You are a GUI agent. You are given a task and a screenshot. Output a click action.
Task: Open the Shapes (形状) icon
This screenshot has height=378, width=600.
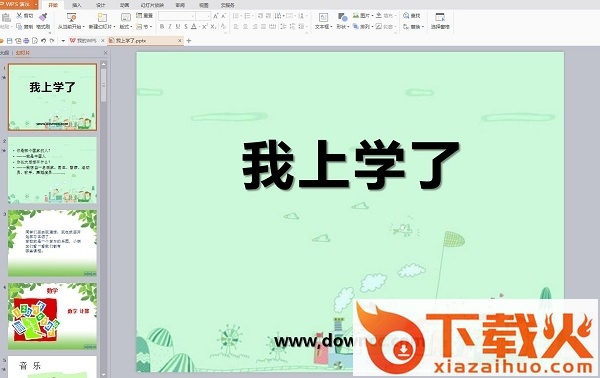(342, 17)
